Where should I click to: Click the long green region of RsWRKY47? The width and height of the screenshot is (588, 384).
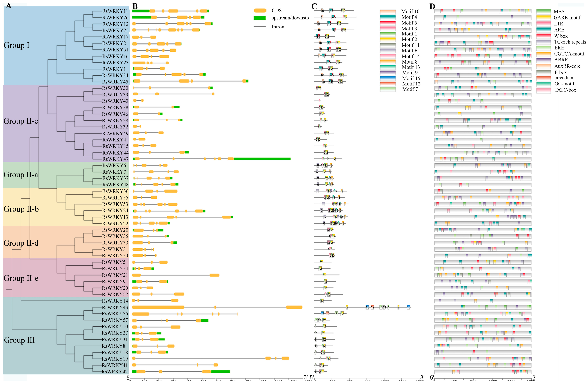coord(262,159)
